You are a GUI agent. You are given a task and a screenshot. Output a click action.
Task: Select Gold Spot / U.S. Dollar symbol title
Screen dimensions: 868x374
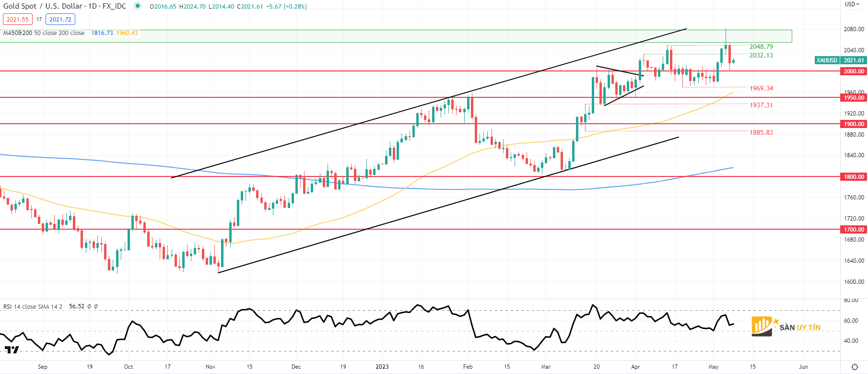click(64, 6)
